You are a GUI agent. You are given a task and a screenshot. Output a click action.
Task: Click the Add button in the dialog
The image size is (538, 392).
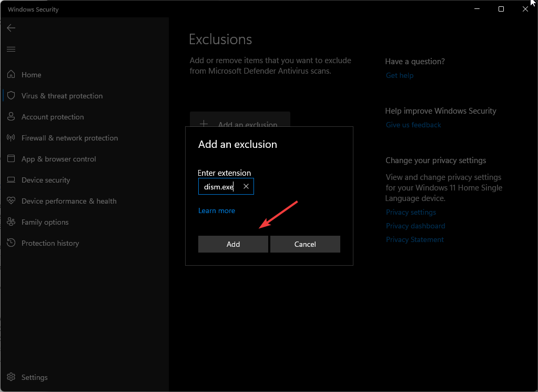click(234, 244)
